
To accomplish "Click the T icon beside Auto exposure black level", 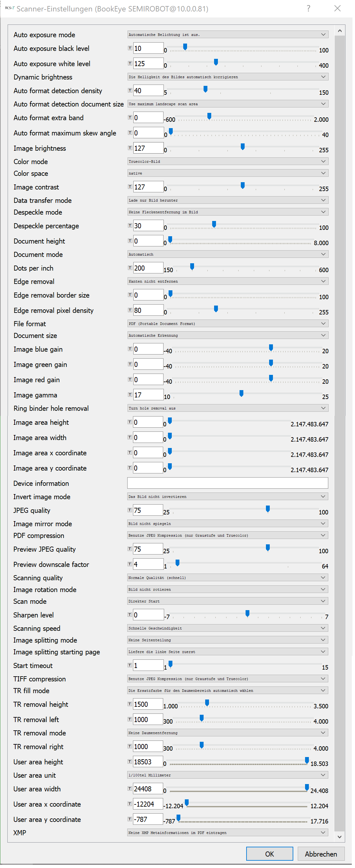I will pos(130,48).
